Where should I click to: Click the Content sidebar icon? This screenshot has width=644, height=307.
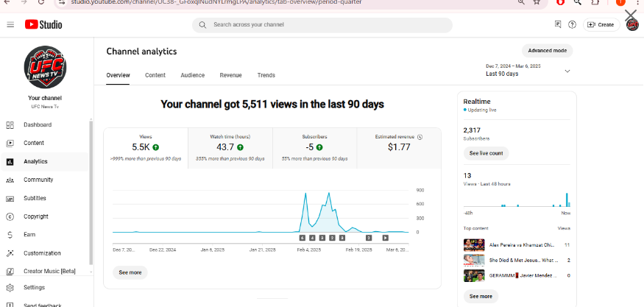(10, 143)
